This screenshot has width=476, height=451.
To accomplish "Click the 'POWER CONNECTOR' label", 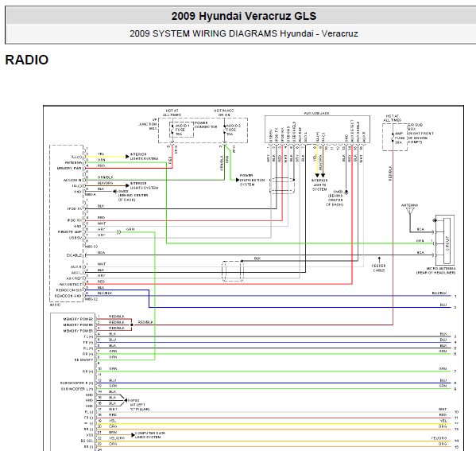I will click(206, 125).
